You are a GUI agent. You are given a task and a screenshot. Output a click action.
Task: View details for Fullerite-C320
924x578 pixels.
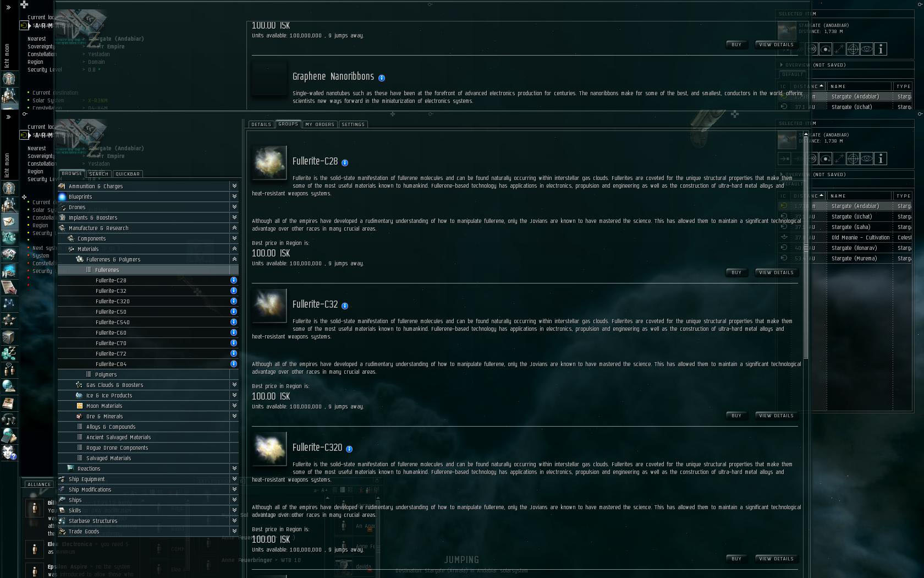tap(776, 559)
